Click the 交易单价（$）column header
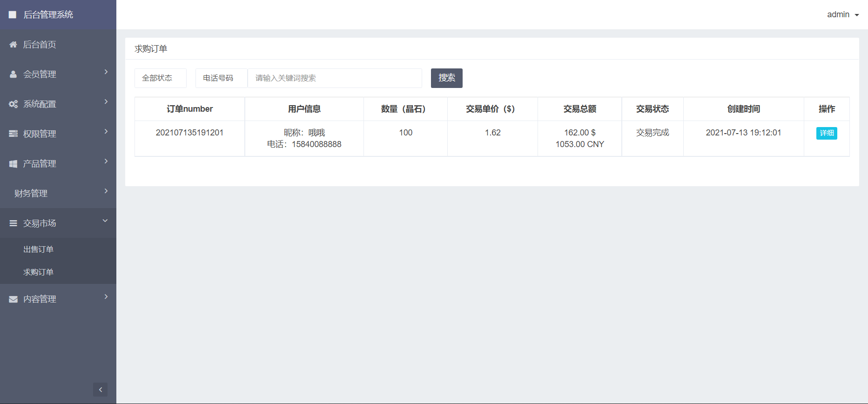 [492, 109]
